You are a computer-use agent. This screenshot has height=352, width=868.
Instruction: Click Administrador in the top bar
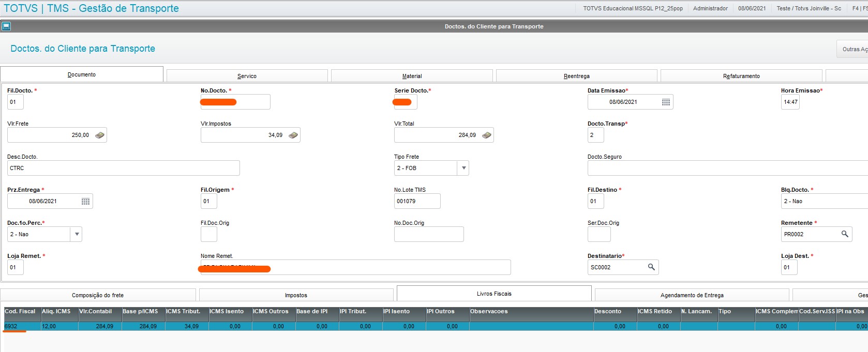[710, 8]
